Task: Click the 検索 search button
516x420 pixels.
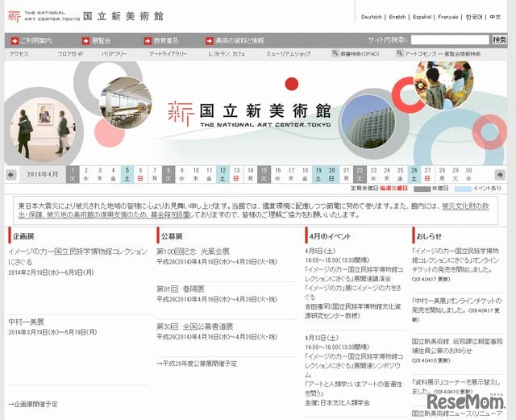Action: 499,40
